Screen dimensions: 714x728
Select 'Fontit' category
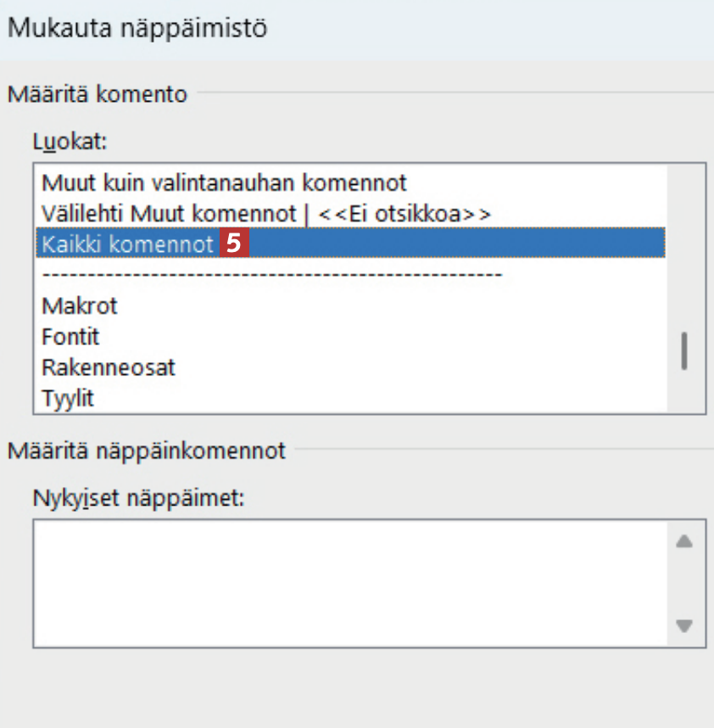pyautogui.click(x=70, y=337)
